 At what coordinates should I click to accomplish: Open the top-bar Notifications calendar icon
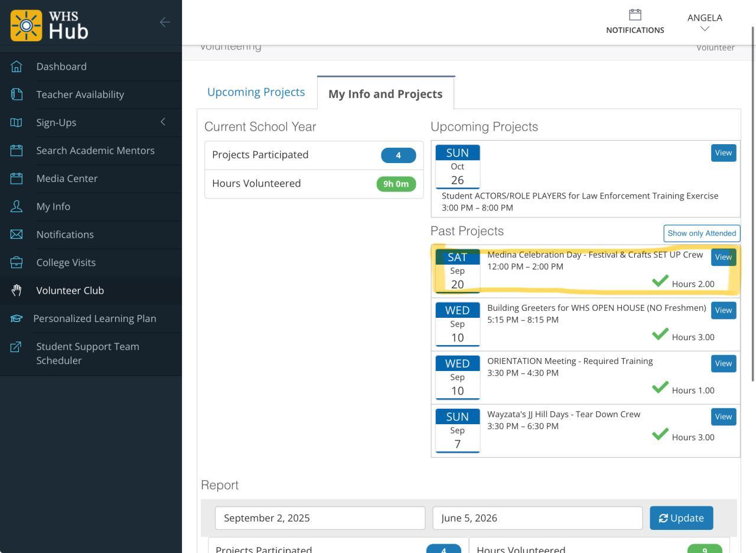pos(635,15)
